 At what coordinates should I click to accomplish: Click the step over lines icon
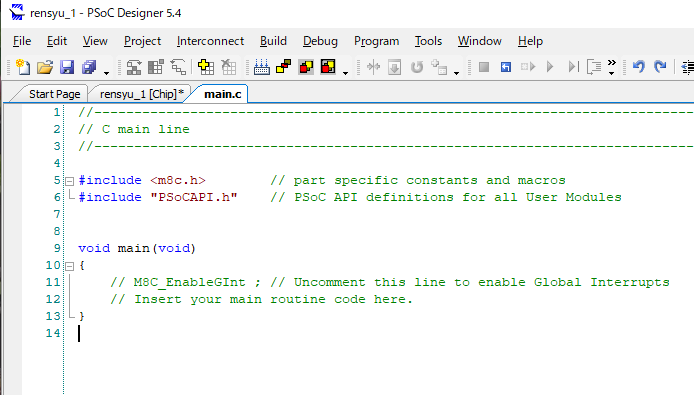click(x=594, y=67)
